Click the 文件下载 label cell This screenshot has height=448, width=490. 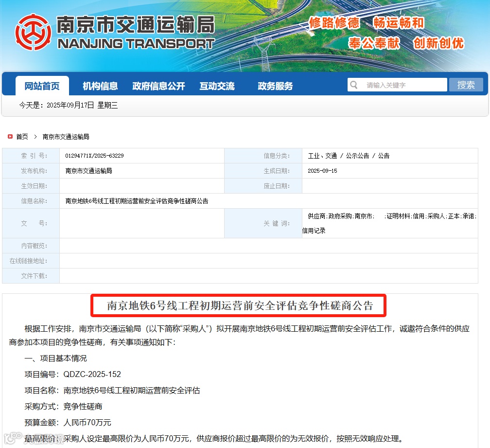31,276
